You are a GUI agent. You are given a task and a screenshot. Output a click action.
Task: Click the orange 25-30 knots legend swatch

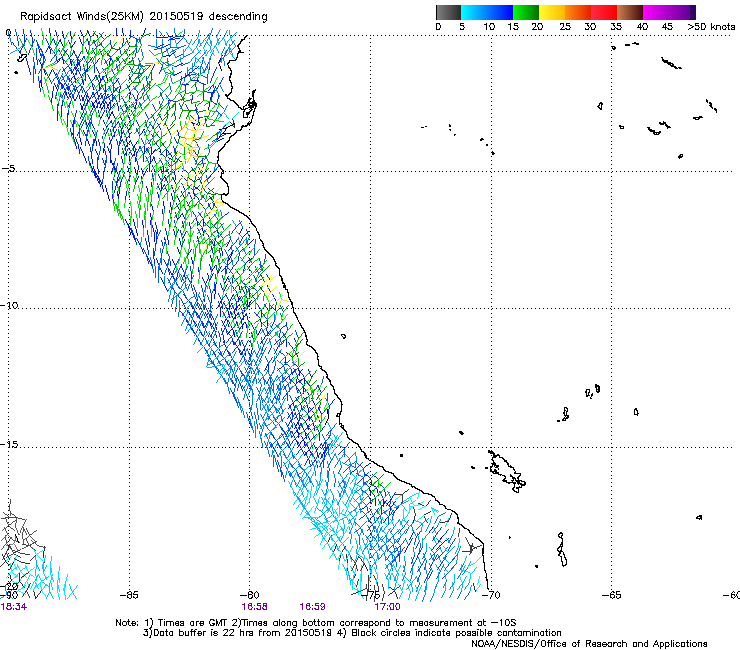pos(578,12)
